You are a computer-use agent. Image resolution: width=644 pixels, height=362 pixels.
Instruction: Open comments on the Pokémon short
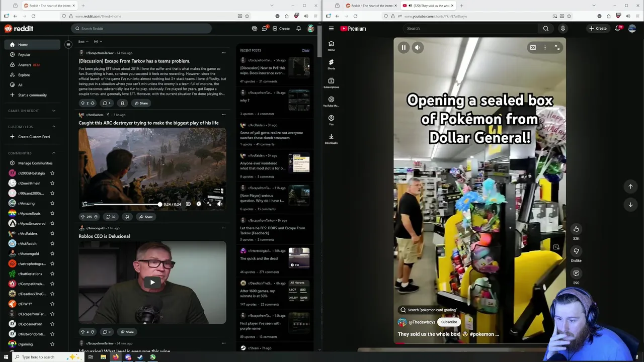(576, 273)
